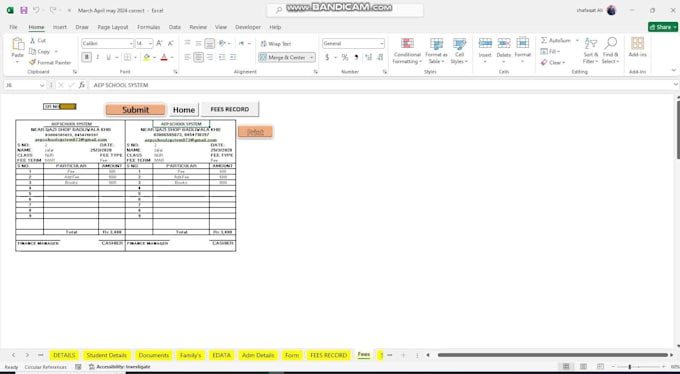Expand the Paste options arrow
680x374 pixels.
pyautogui.click(x=18, y=62)
